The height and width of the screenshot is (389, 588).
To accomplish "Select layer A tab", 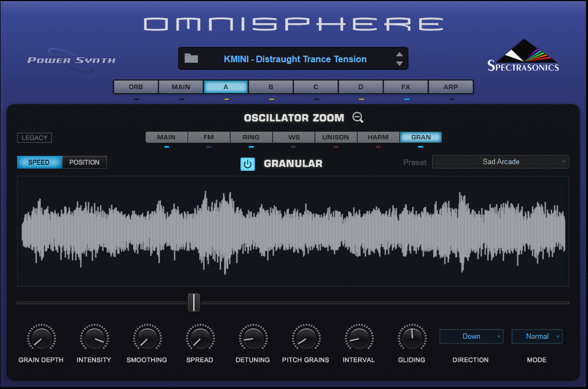I will coord(226,87).
